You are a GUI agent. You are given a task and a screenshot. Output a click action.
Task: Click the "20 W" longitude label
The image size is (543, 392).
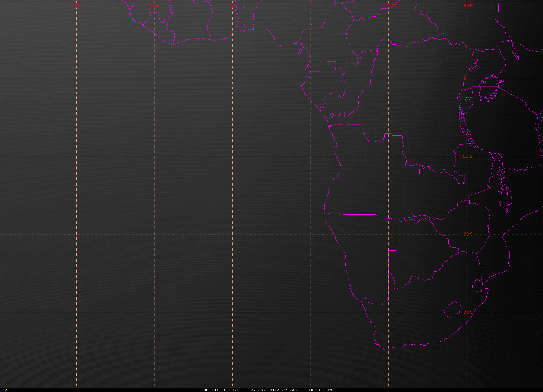pos(78,6)
